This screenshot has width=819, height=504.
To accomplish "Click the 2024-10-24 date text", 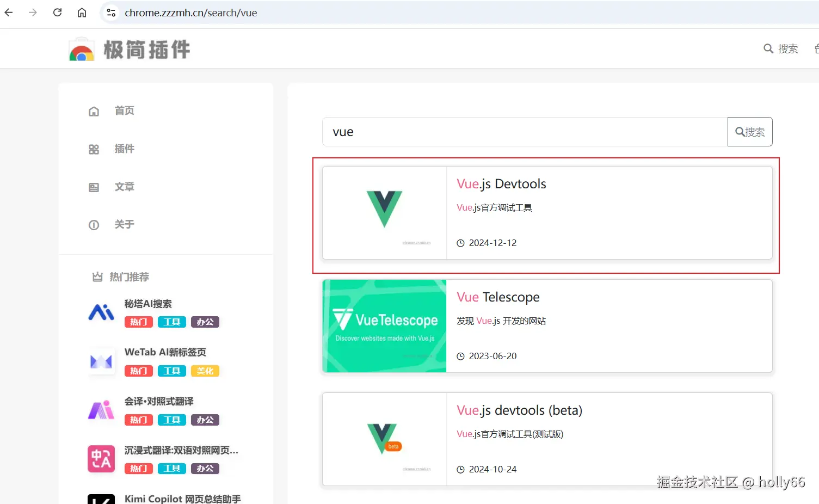I will pyautogui.click(x=492, y=469).
